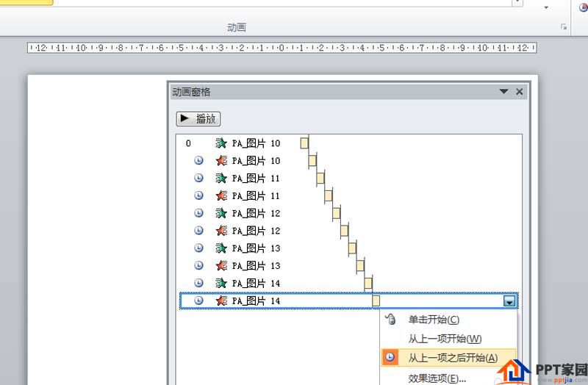
Task: Select red-star row text PA_图片 12
Action: coord(256,231)
